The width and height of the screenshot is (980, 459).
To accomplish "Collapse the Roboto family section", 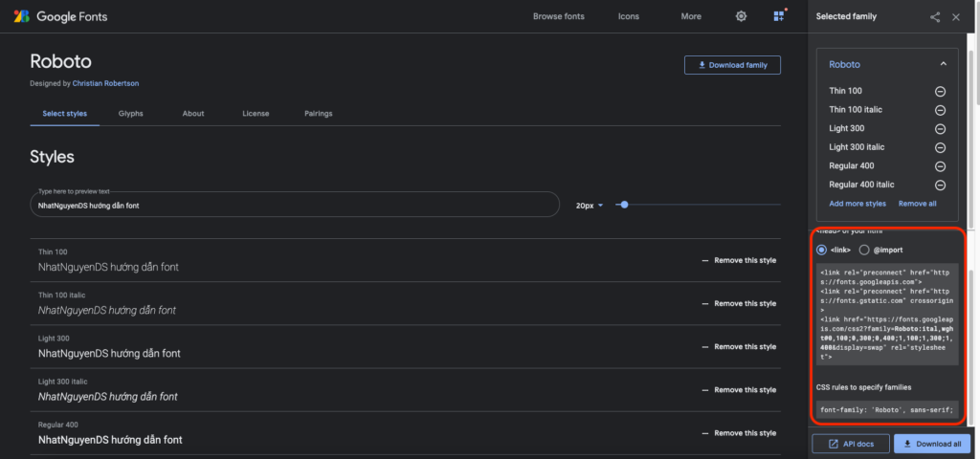I will coord(943,64).
